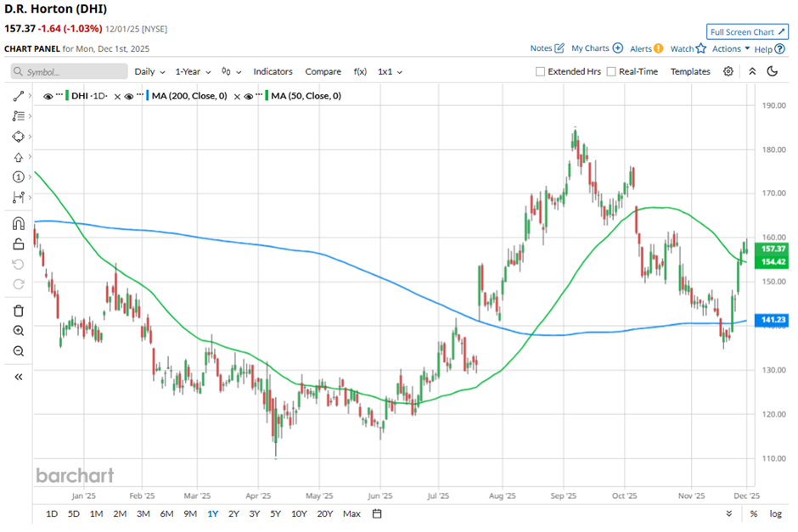Activate the magnet snap tool
The width and height of the screenshot is (798, 532).
click(19, 224)
